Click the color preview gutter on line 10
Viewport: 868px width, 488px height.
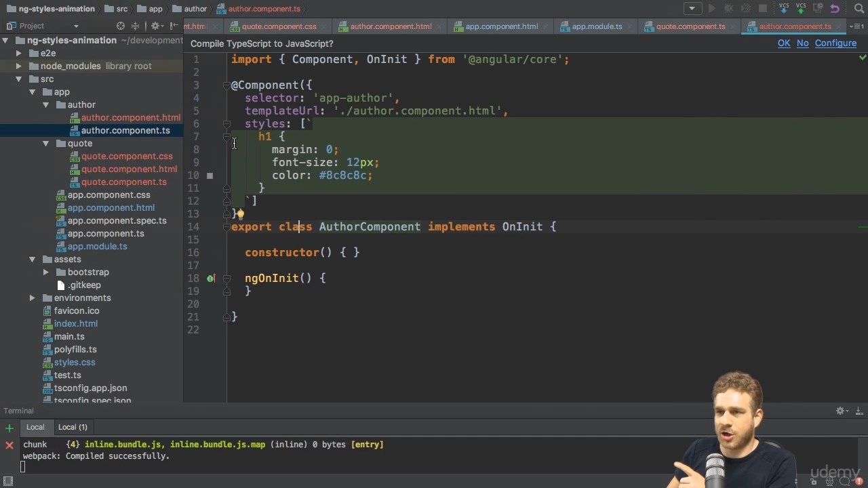coord(210,176)
